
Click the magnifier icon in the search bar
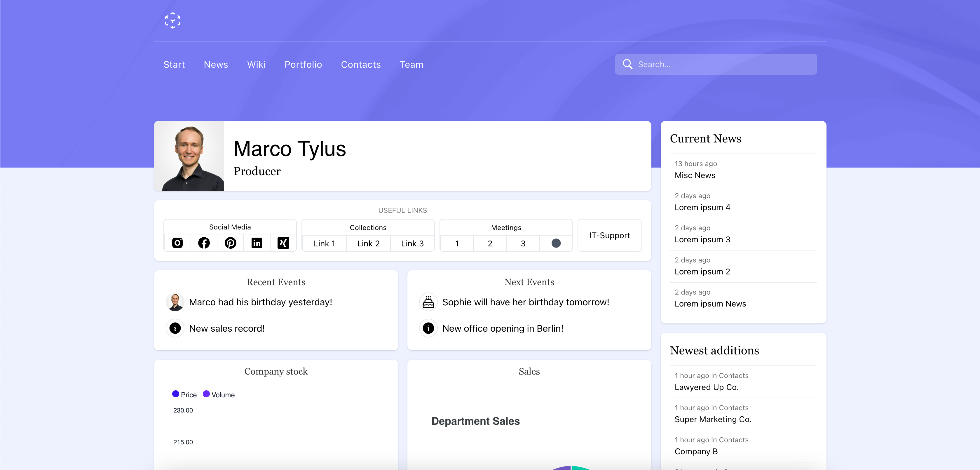pos(627,64)
